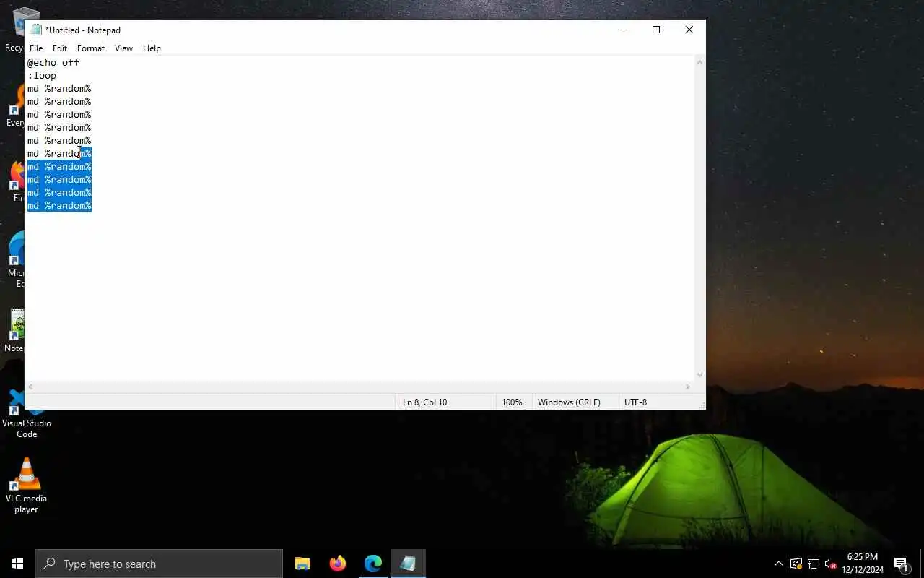Viewport: 924px width, 578px height.
Task: Click the muted volume tray icon
Action: [831, 564]
